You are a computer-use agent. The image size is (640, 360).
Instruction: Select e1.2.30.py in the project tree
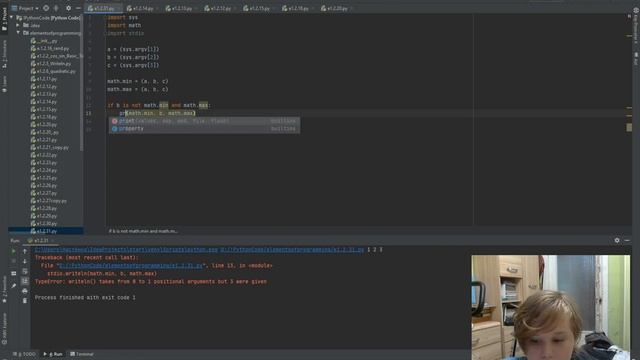click(x=44, y=223)
